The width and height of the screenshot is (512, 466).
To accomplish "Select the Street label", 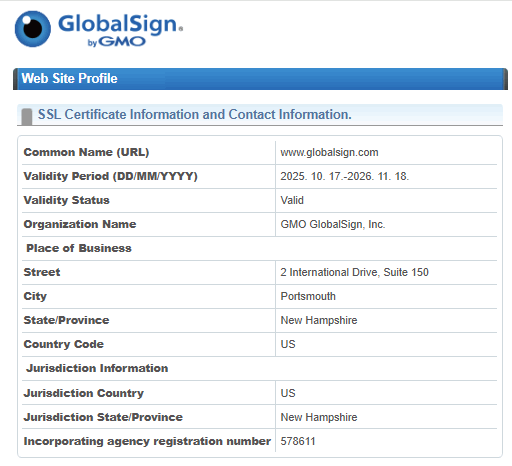I will pos(42,272).
